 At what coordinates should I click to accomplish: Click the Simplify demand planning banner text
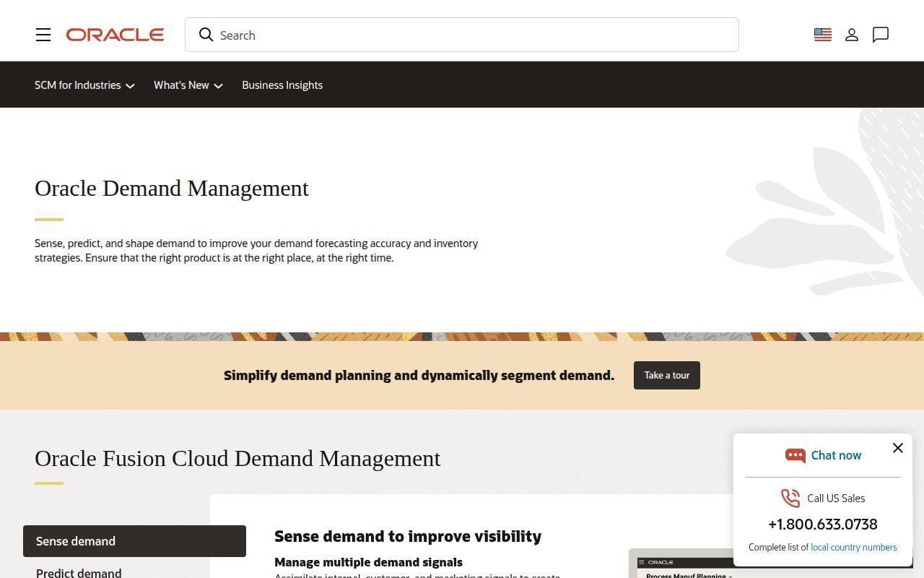pyautogui.click(x=419, y=375)
